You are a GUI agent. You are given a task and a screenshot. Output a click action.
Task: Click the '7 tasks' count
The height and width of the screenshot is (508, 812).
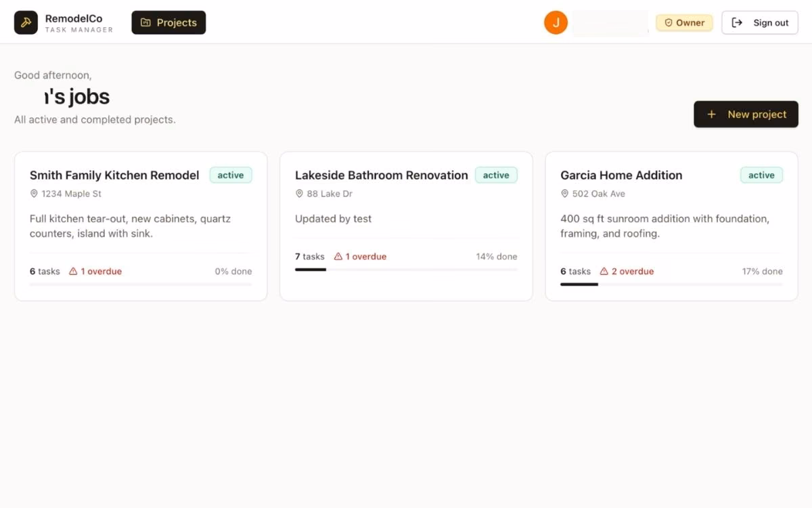click(310, 257)
